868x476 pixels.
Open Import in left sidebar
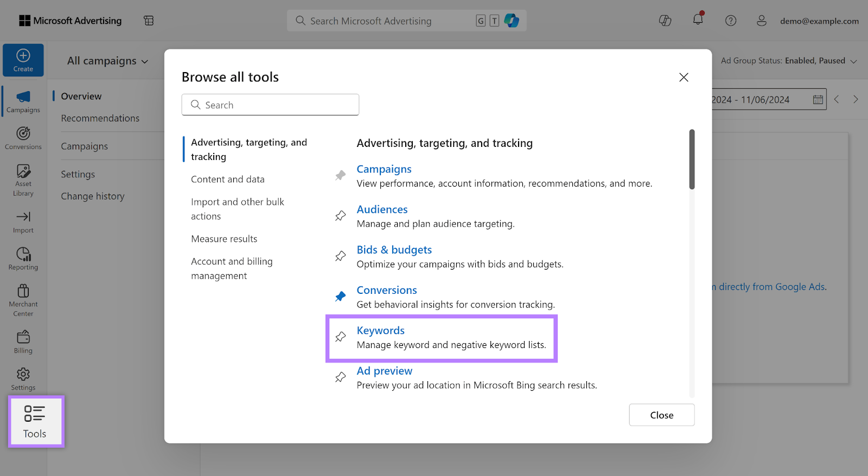tap(23, 222)
